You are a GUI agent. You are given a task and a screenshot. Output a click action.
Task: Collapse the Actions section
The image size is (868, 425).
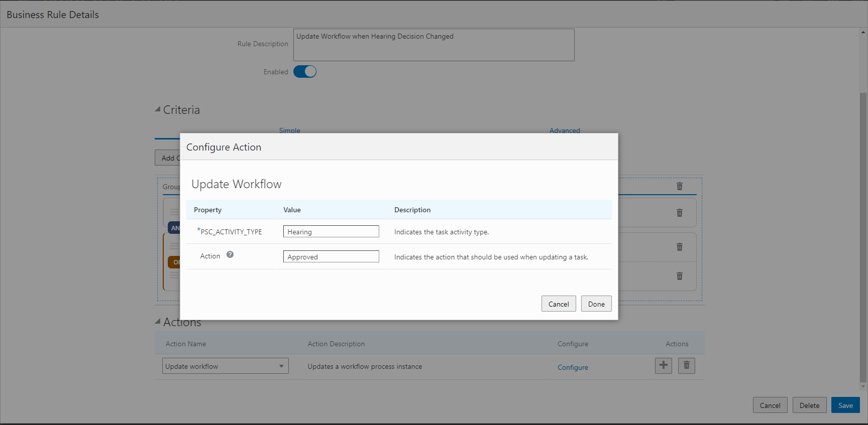[x=158, y=322]
